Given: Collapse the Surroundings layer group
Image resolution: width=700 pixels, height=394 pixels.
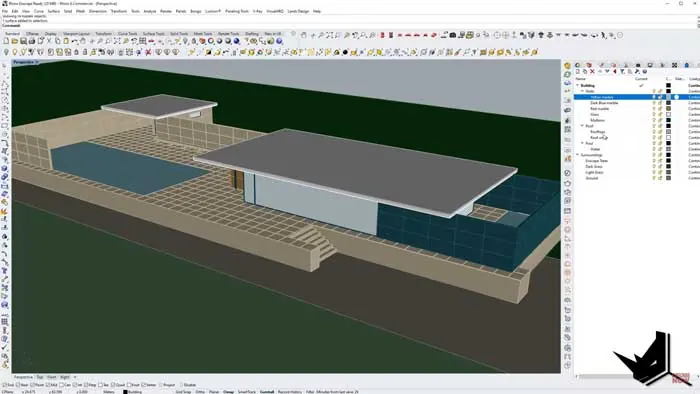Looking at the screenshot, I should [578, 155].
